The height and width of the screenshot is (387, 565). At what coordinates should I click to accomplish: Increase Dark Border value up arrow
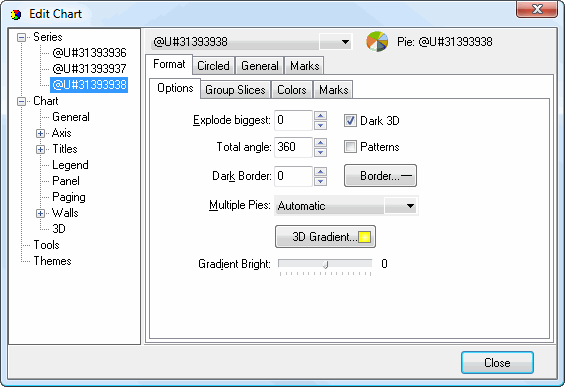320,171
